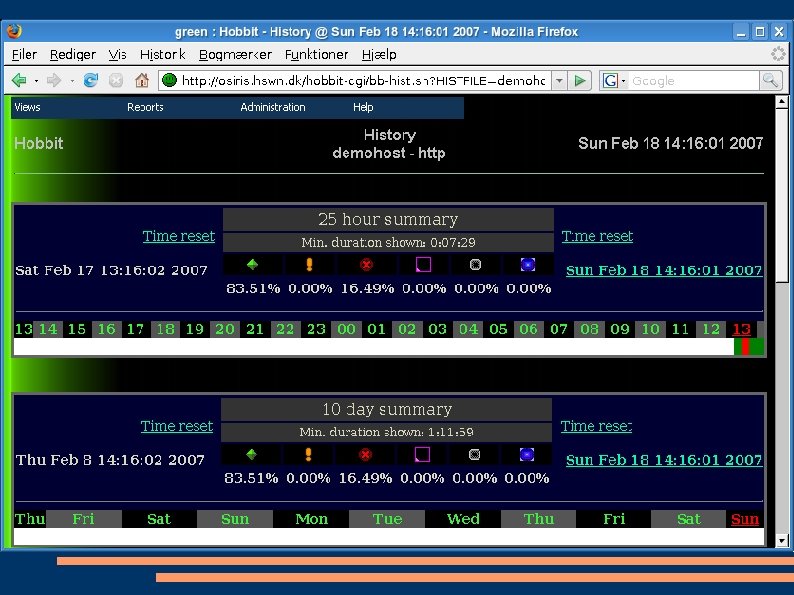Screen dimensions: 794x595
Task: Click red critical icon in 25 hour summary
Action: (x=366, y=264)
